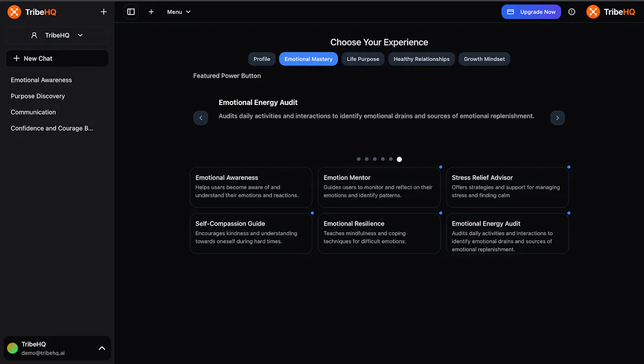Expand the account menu chevron at the bottom left
Screen dimensions: 644x364
click(102, 348)
